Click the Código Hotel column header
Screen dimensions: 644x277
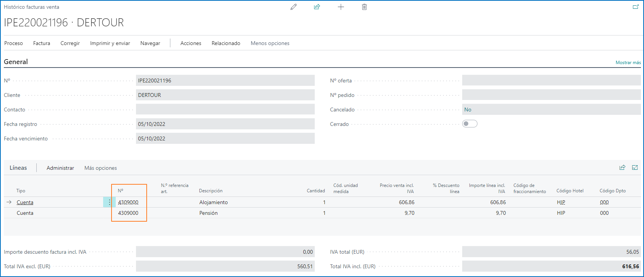[570, 191]
